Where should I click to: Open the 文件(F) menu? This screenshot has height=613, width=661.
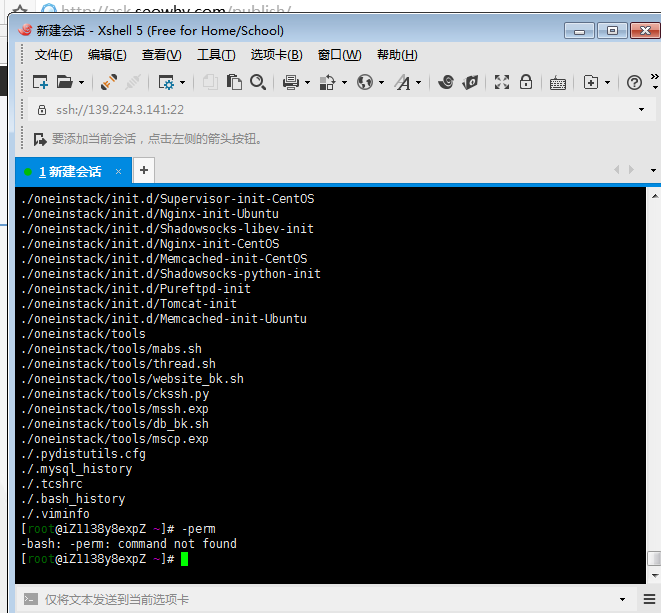click(x=53, y=55)
